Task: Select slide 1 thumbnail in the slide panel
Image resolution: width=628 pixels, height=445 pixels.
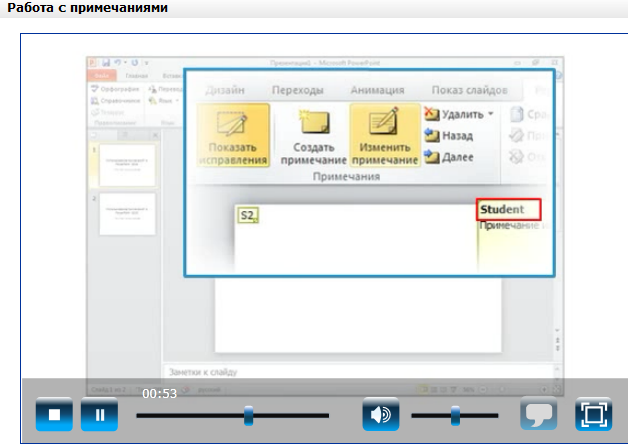Action: point(127,165)
